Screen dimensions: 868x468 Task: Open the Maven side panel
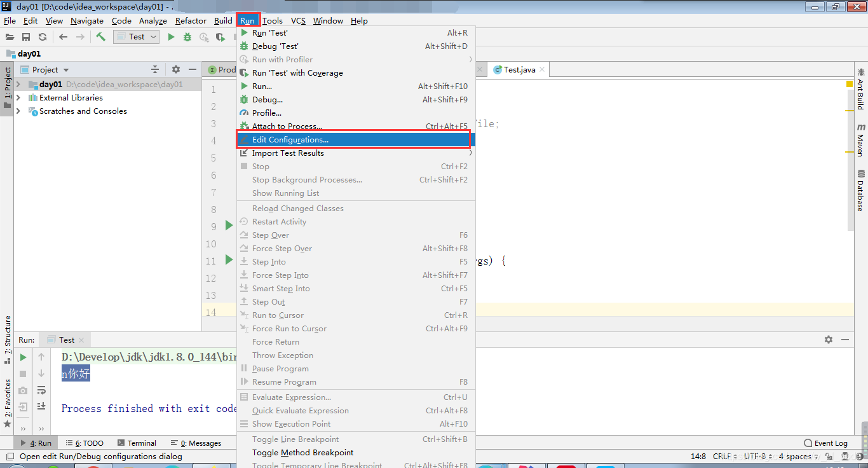860,141
